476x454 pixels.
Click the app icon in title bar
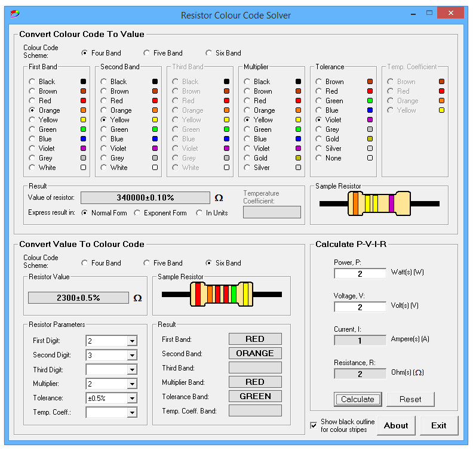point(14,14)
